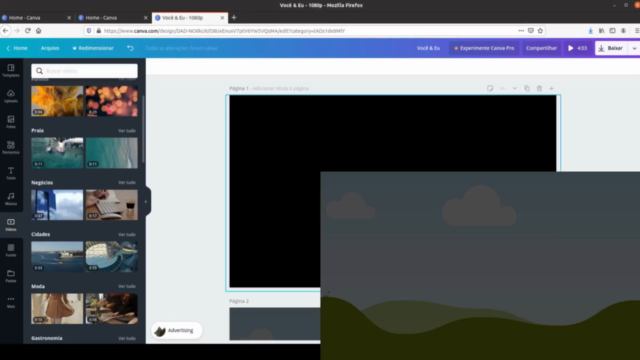Click the undo arrow in Canva toolbar

click(x=130, y=48)
